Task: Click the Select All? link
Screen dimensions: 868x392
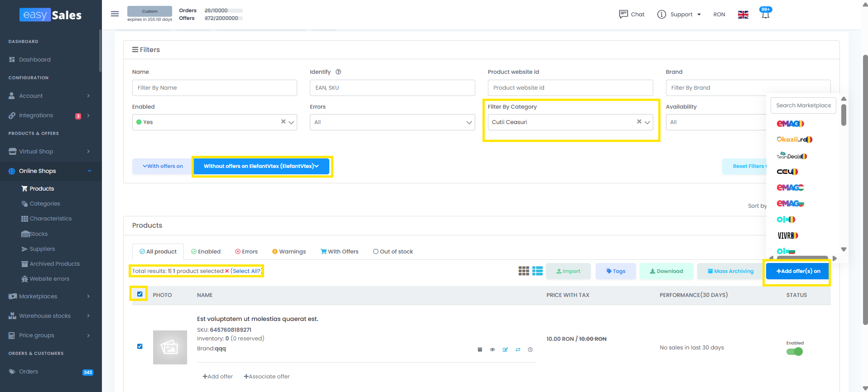Action: click(247, 271)
